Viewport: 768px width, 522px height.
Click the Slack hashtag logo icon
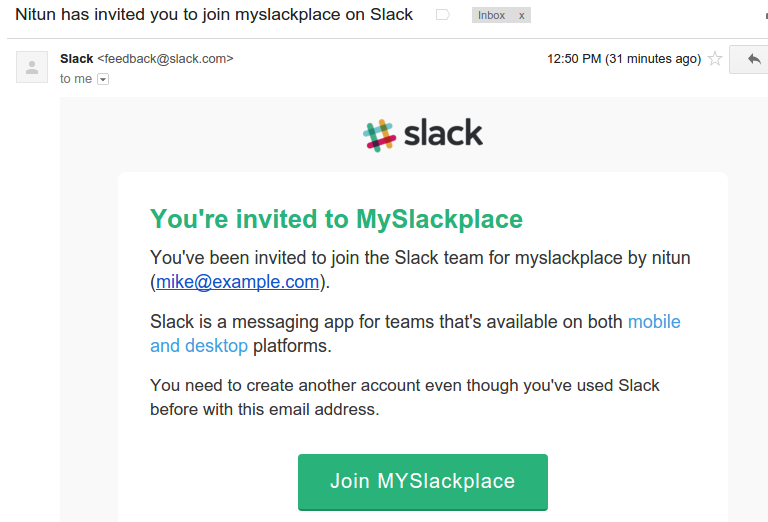[379, 135]
